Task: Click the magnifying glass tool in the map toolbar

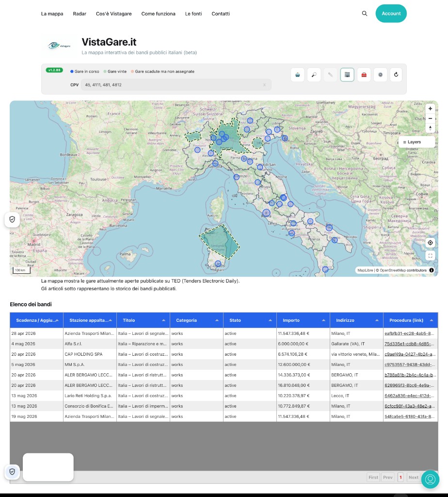Action: pos(314,75)
